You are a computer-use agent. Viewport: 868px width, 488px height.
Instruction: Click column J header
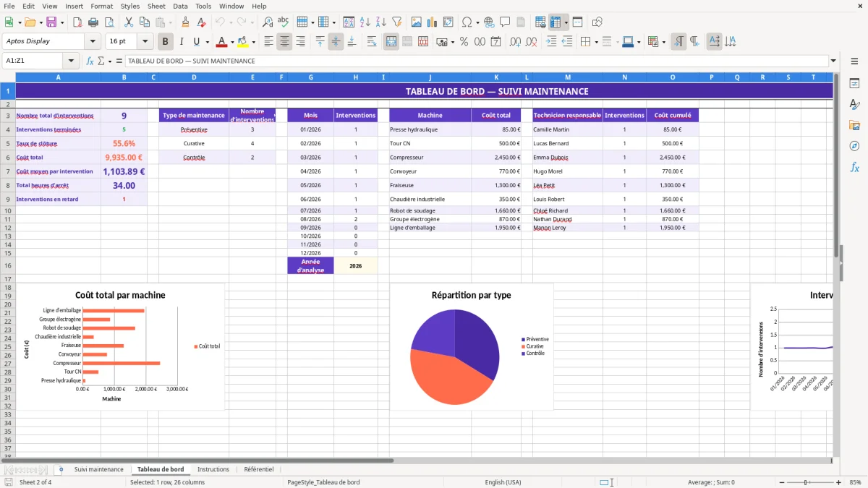pos(430,77)
